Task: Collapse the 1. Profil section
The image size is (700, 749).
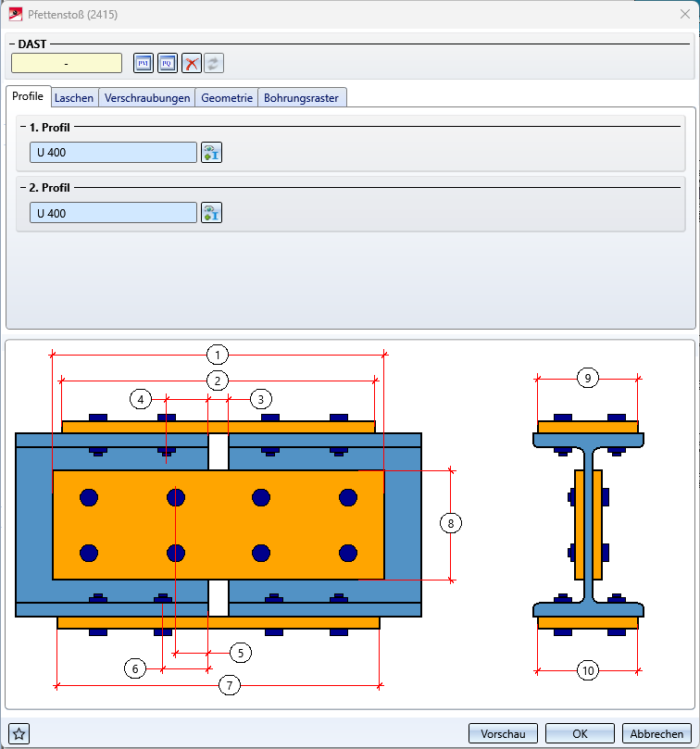Action: click(x=23, y=127)
